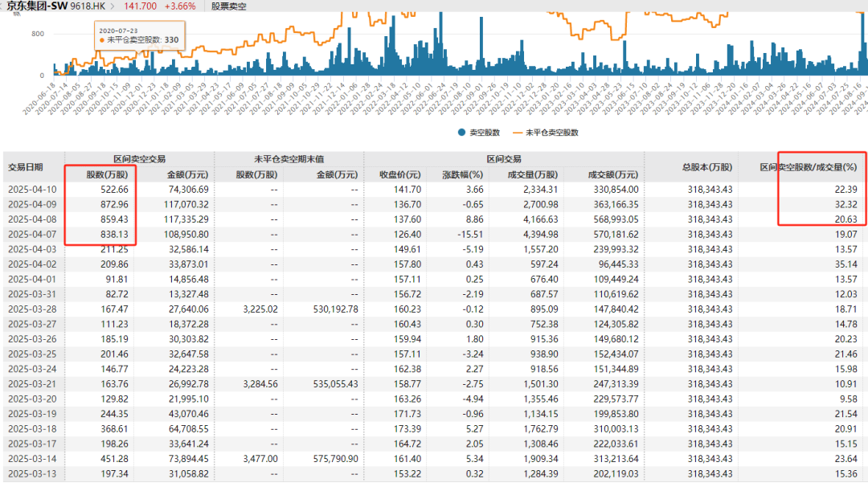868x487 pixels.
Task: Click the short volume cell 522.66
Action: [x=115, y=190]
